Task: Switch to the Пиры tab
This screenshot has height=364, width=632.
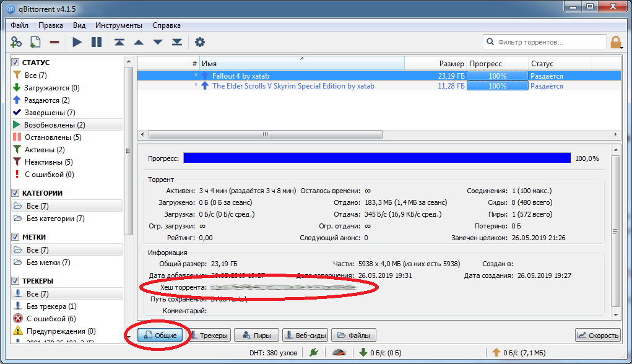Action: [x=256, y=336]
